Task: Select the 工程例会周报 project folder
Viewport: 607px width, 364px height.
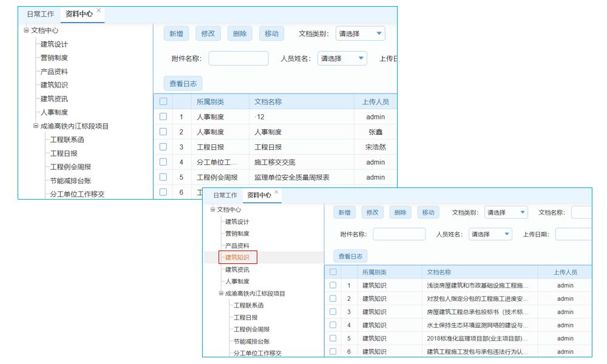Action: [x=66, y=167]
